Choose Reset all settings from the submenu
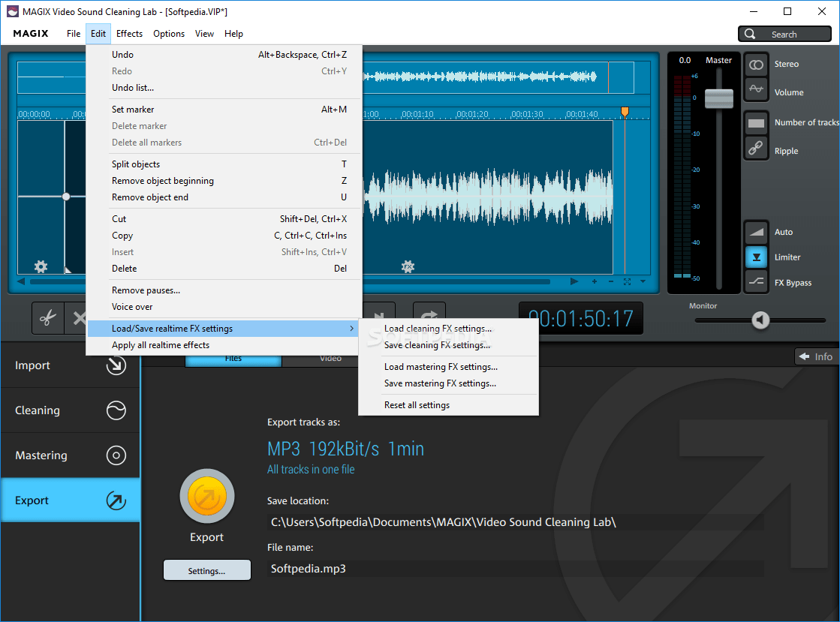 coord(418,404)
